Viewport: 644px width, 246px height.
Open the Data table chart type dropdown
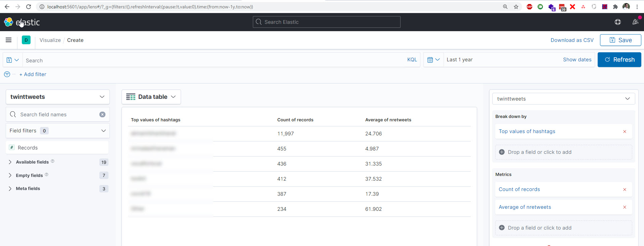tap(151, 97)
